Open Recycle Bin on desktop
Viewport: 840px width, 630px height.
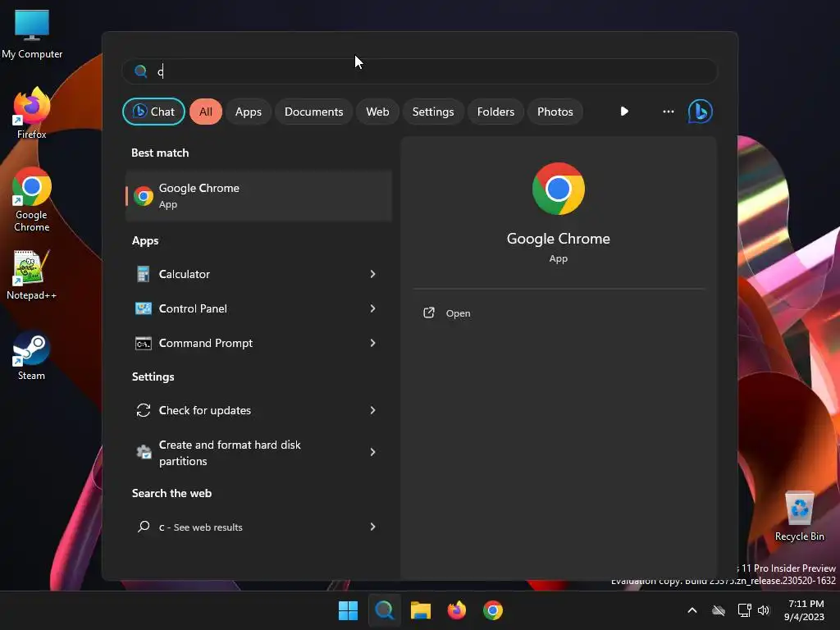[x=799, y=516]
